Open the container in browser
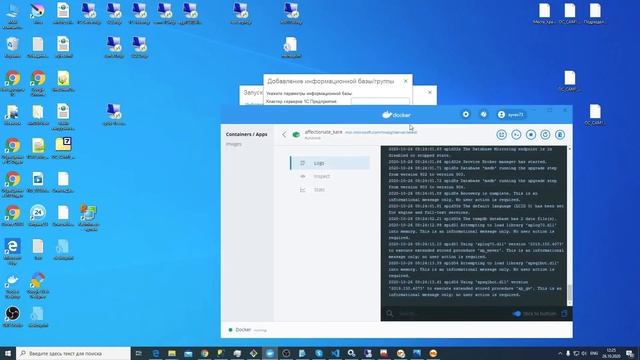The height and width of the screenshot is (360, 640). point(502,135)
